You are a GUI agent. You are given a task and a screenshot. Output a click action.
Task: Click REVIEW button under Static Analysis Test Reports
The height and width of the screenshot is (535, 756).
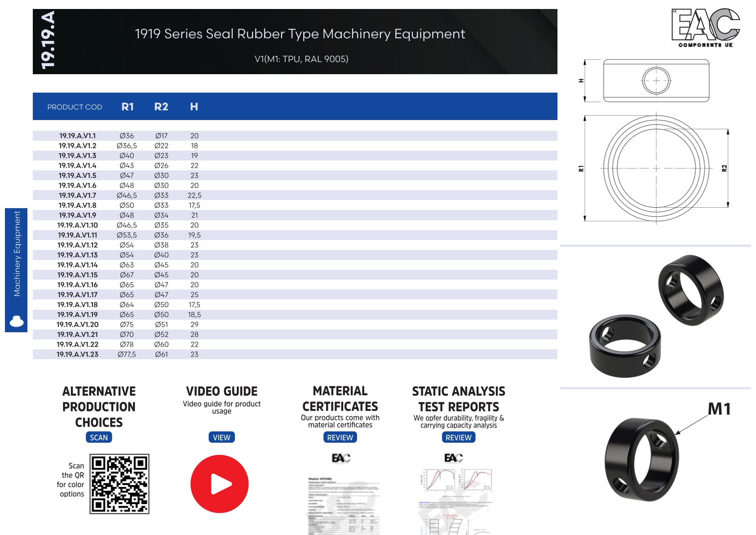(459, 437)
